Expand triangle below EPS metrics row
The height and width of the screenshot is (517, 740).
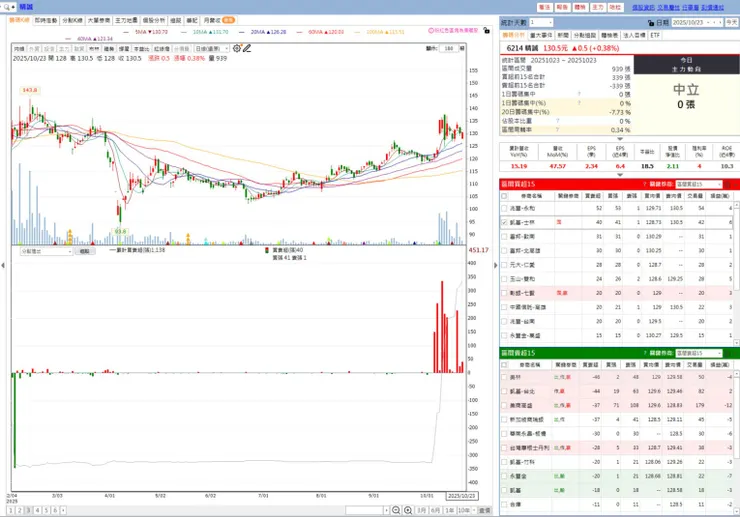coord(620,175)
